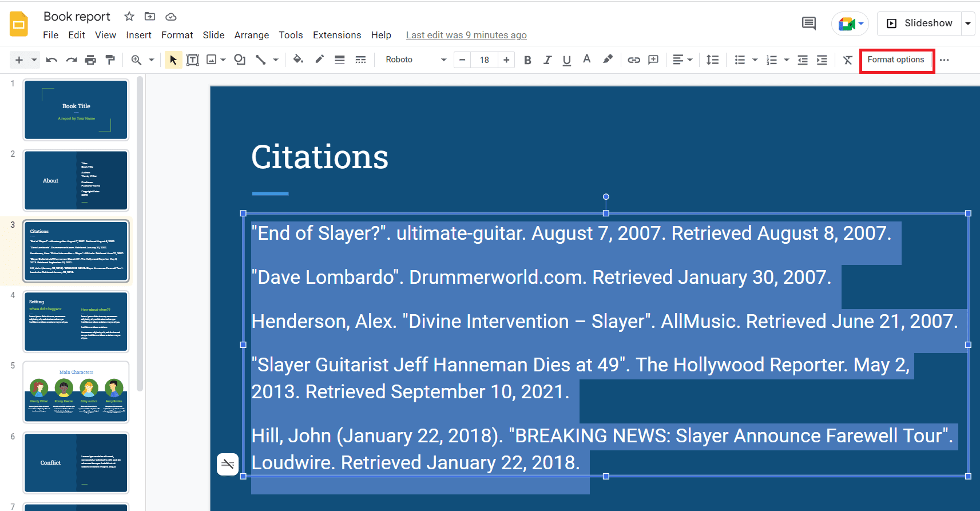Open the Extensions menu
The height and width of the screenshot is (511, 980).
[337, 35]
